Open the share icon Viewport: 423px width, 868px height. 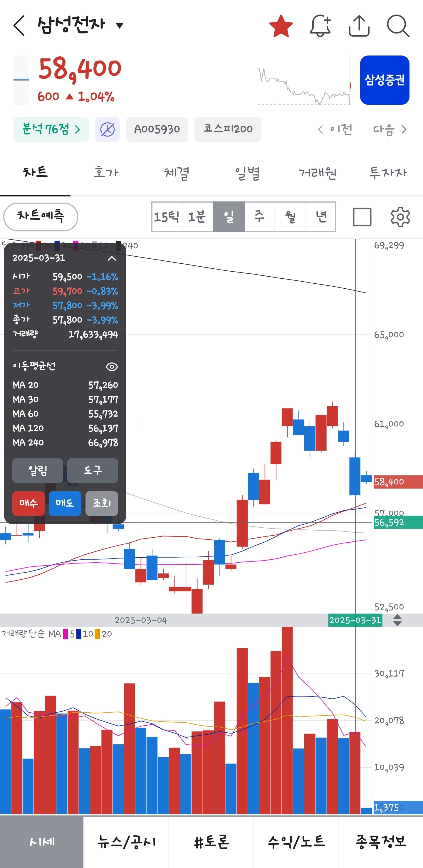pyautogui.click(x=359, y=26)
